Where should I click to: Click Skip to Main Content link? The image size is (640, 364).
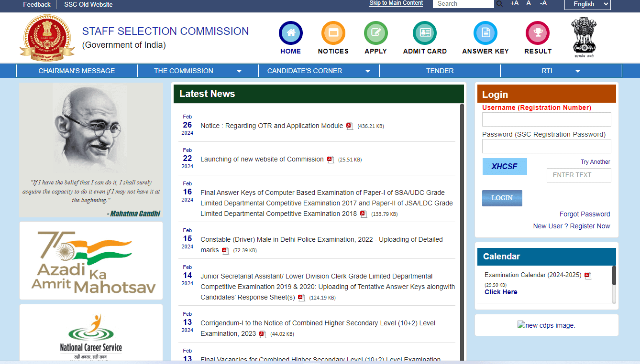pyautogui.click(x=396, y=3)
